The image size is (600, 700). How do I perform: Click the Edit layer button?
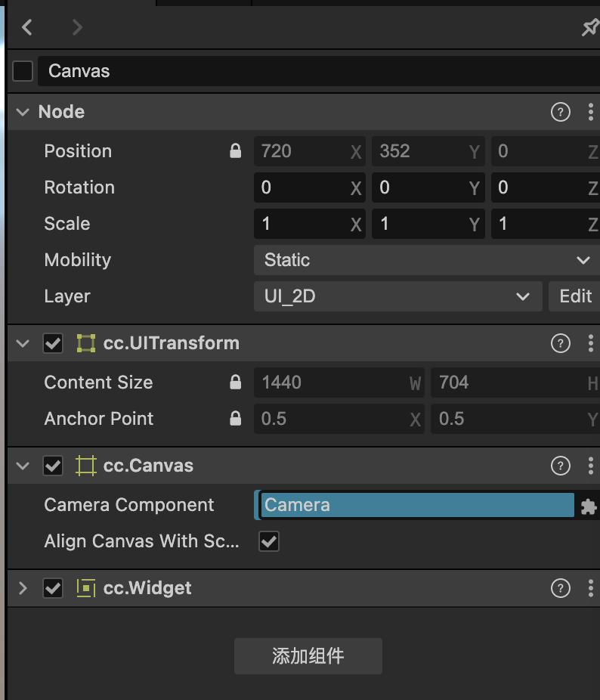click(575, 296)
